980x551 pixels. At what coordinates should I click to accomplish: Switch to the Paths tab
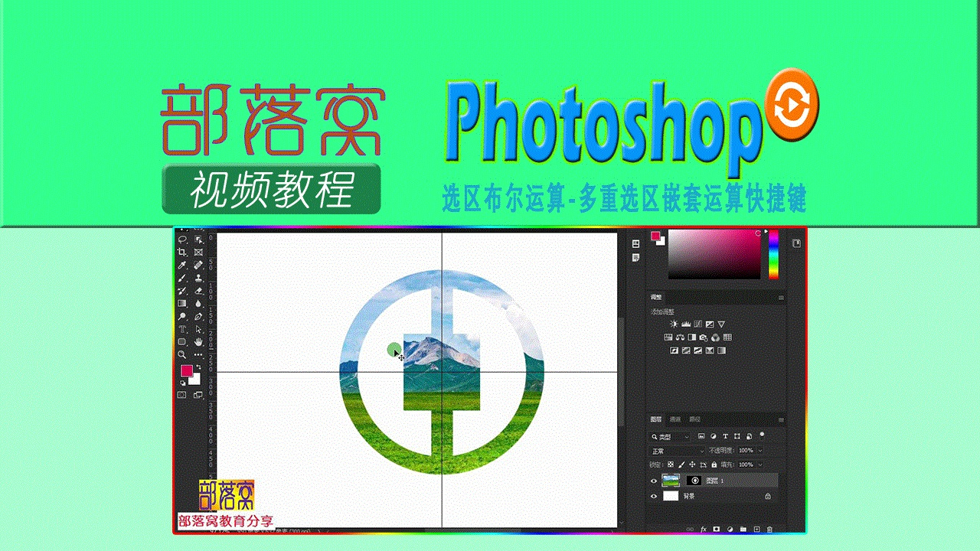pyautogui.click(x=694, y=419)
